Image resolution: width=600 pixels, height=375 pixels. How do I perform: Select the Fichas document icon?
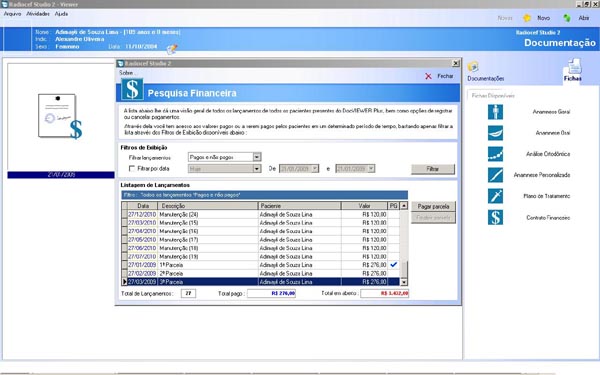coord(574,66)
